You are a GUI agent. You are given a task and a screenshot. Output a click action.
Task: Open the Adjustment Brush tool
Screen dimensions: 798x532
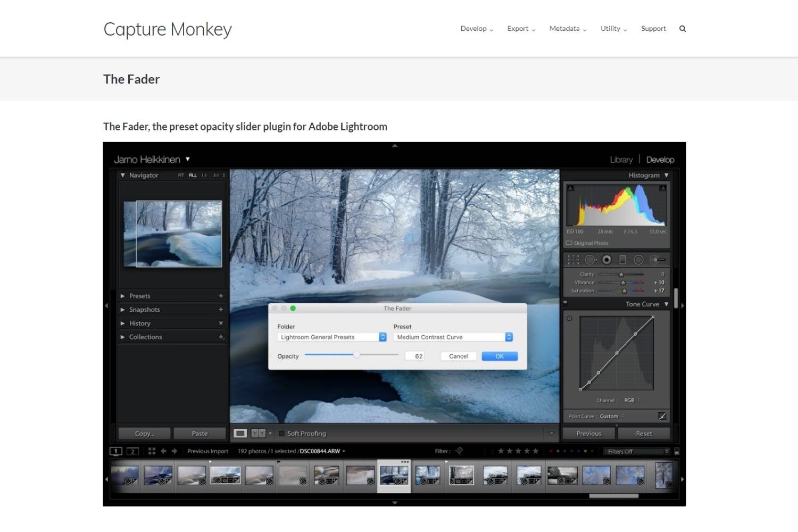pos(655,260)
